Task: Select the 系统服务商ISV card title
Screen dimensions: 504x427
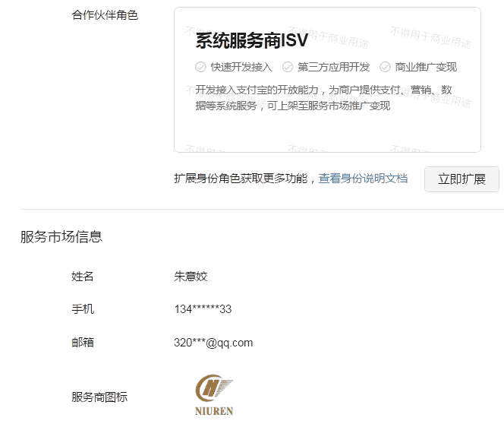Action: [x=251, y=41]
